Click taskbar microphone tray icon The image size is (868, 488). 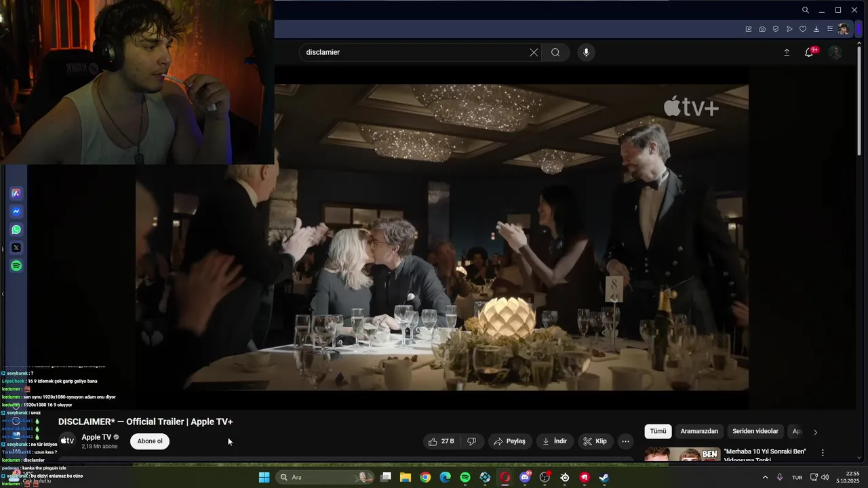(x=780, y=477)
